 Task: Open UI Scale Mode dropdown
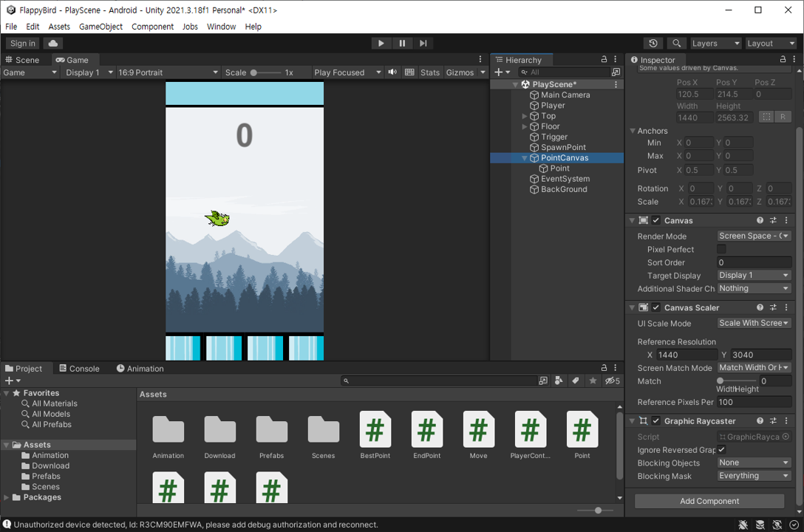(x=754, y=323)
